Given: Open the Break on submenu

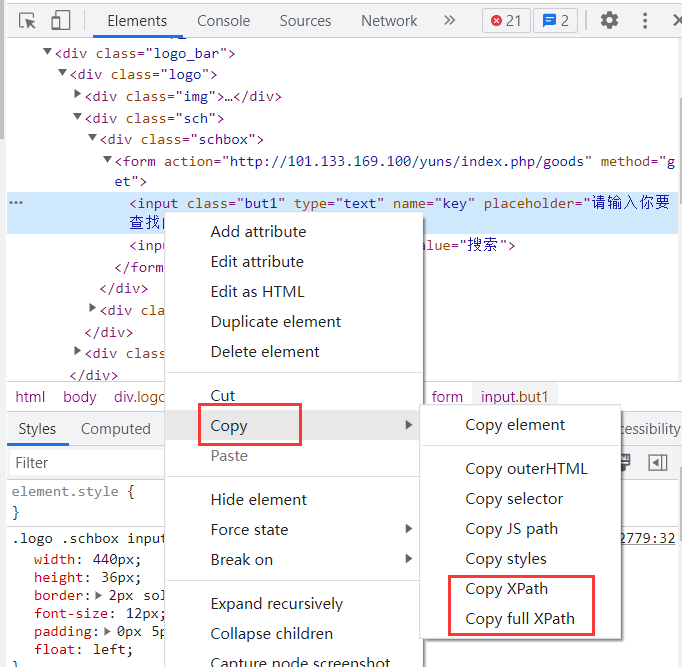Looking at the screenshot, I should (x=292, y=560).
